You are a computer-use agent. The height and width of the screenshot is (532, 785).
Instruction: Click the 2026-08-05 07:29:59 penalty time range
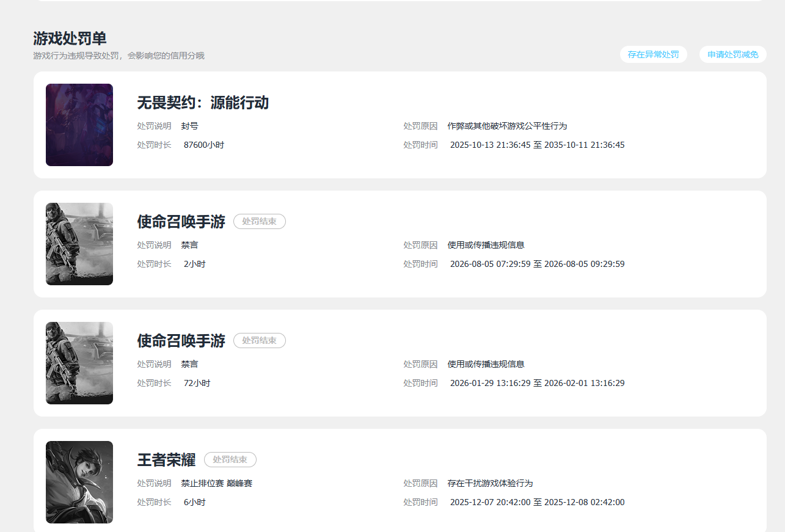coord(537,264)
